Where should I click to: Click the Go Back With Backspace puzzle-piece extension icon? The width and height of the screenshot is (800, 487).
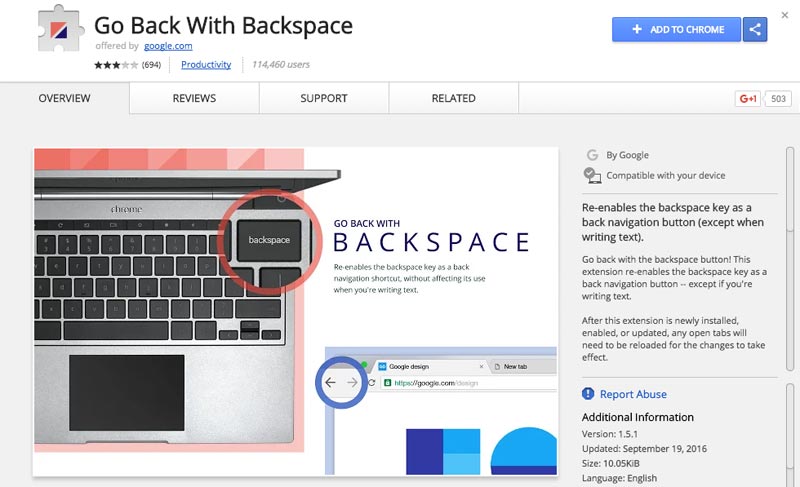[x=61, y=30]
